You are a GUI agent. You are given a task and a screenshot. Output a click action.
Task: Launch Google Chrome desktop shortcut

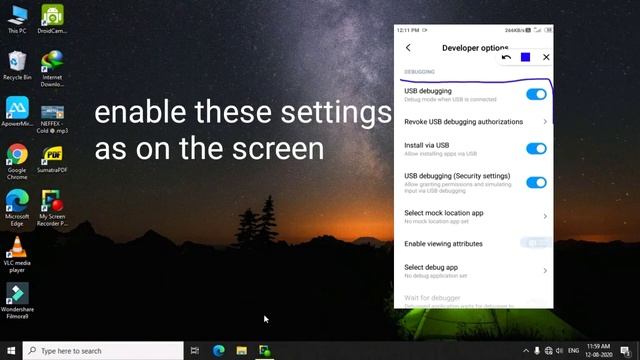[x=17, y=161]
